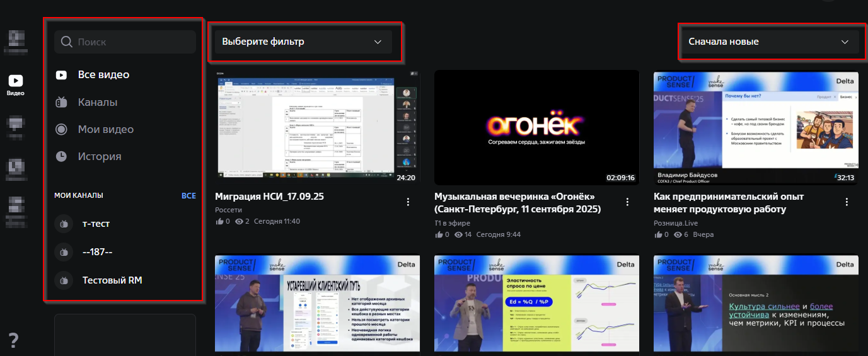Image resolution: width=868 pixels, height=356 pixels.
Task: Open three-dot menu for Музыкальная вечеринка video
Action: tap(627, 202)
